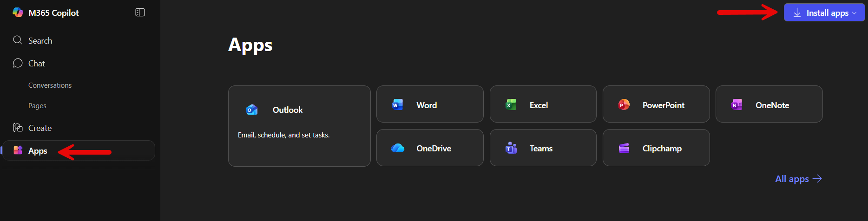This screenshot has width=868, height=221.
Task: Open Teams from its tile label
Action: point(541,149)
